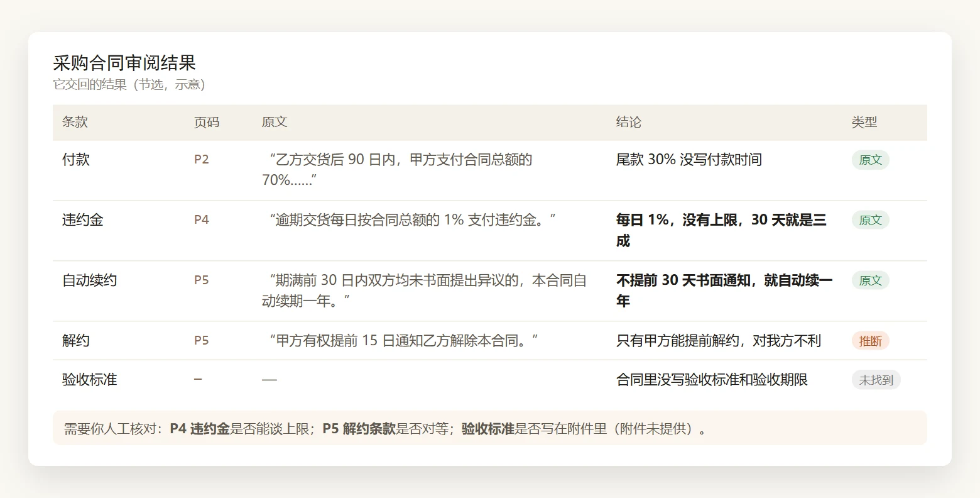Select the 验收标准 clause cell
The height and width of the screenshot is (498, 980).
click(x=89, y=380)
